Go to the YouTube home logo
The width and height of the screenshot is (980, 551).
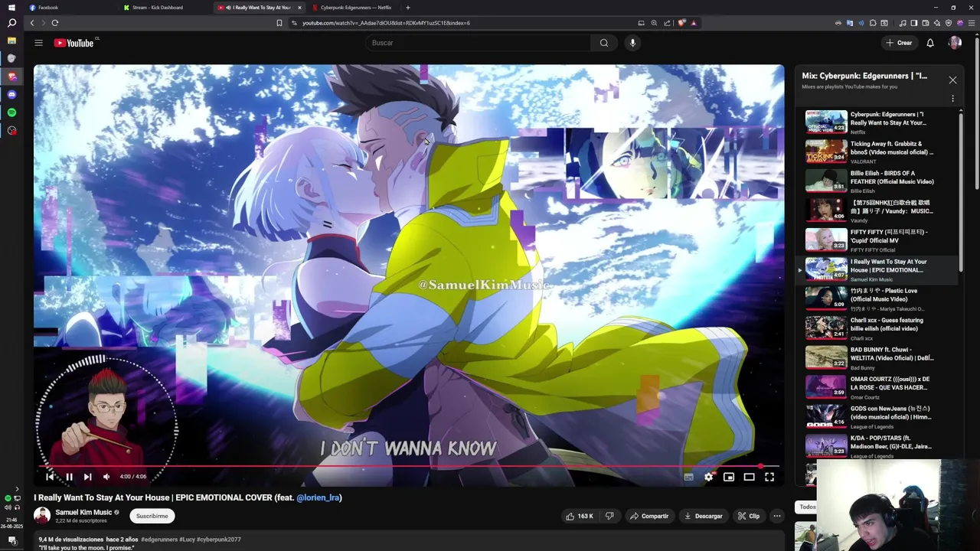[x=73, y=43]
